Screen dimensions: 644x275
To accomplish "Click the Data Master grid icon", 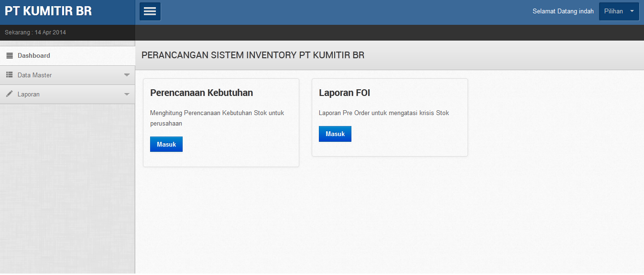I will coord(10,75).
